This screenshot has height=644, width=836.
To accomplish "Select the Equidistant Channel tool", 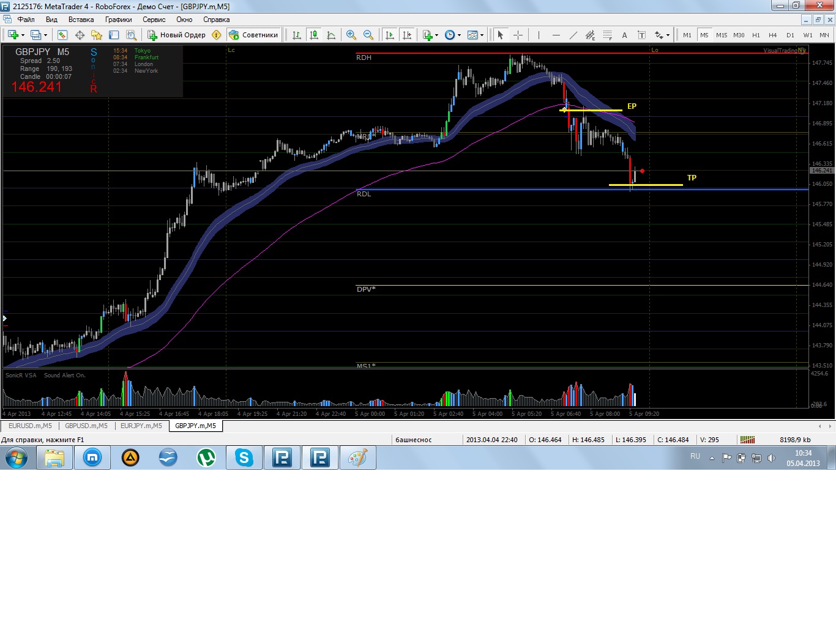I will click(x=590, y=35).
